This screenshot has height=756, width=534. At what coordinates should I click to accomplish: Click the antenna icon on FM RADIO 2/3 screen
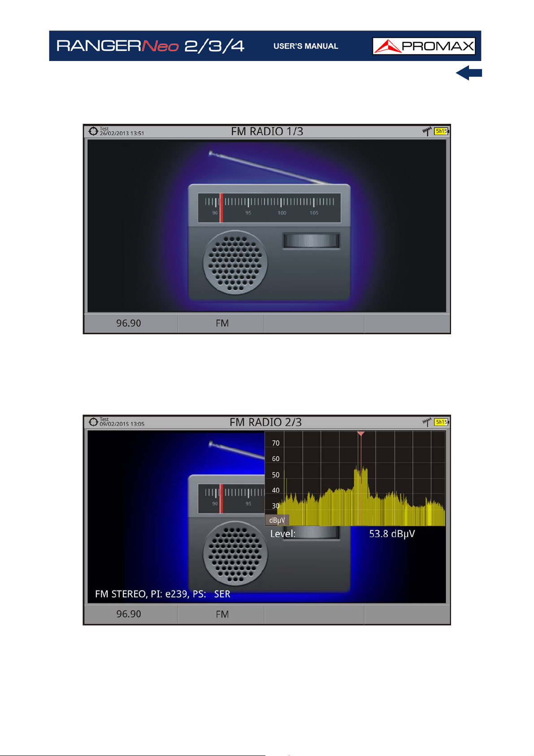(427, 422)
